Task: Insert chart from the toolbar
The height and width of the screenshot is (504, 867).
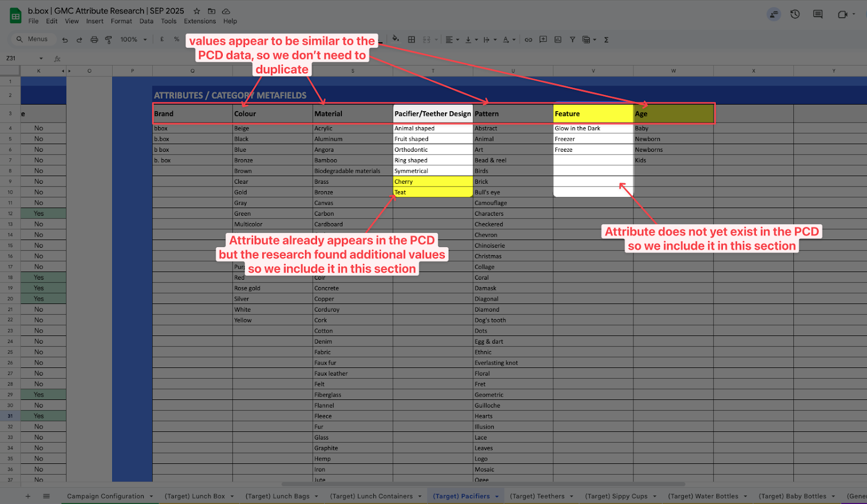Action: pyautogui.click(x=558, y=40)
